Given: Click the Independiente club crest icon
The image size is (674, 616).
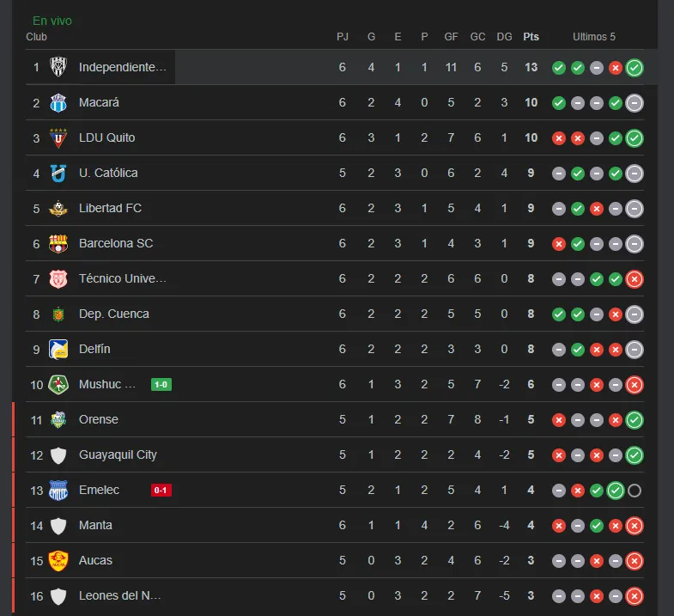Looking at the screenshot, I should coord(58,67).
